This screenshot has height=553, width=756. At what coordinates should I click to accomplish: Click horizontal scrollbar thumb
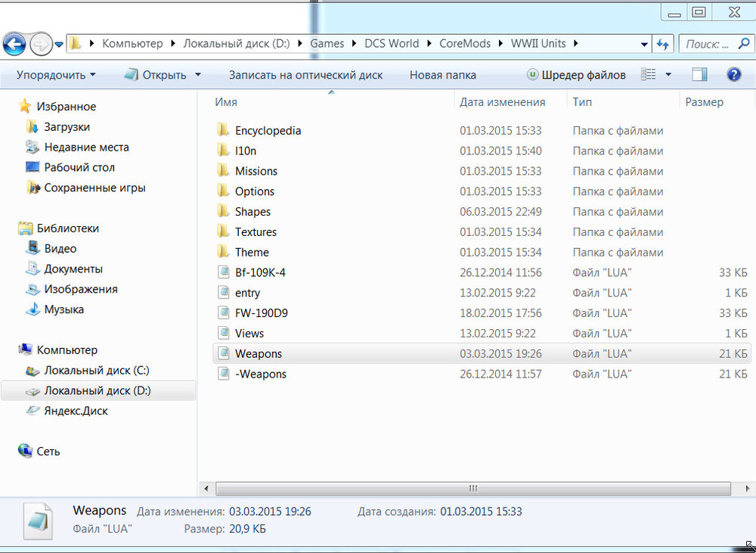point(473,489)
